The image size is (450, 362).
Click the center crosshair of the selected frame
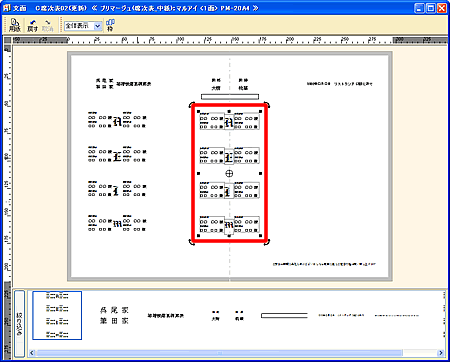(x=229, y=173)
